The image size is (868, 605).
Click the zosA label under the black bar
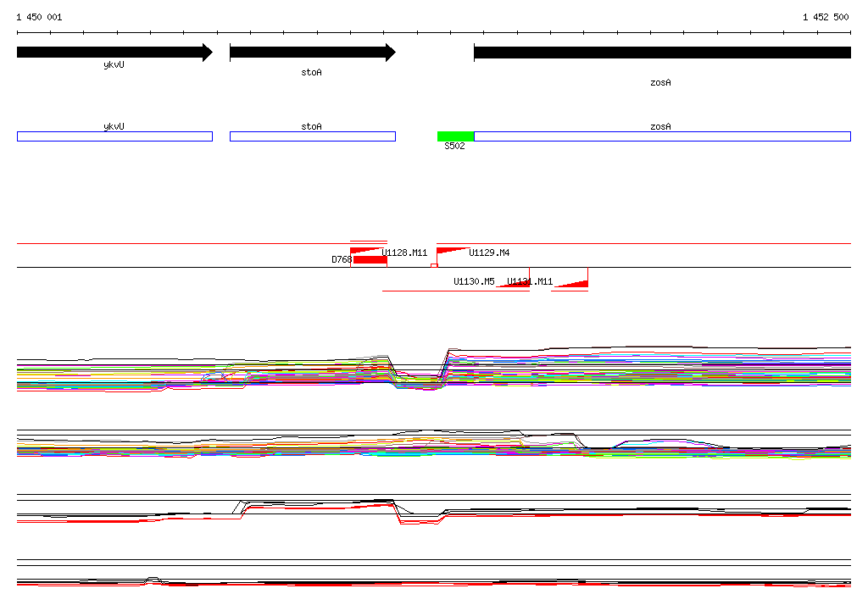pyautogui.click(x=660, y=82)
